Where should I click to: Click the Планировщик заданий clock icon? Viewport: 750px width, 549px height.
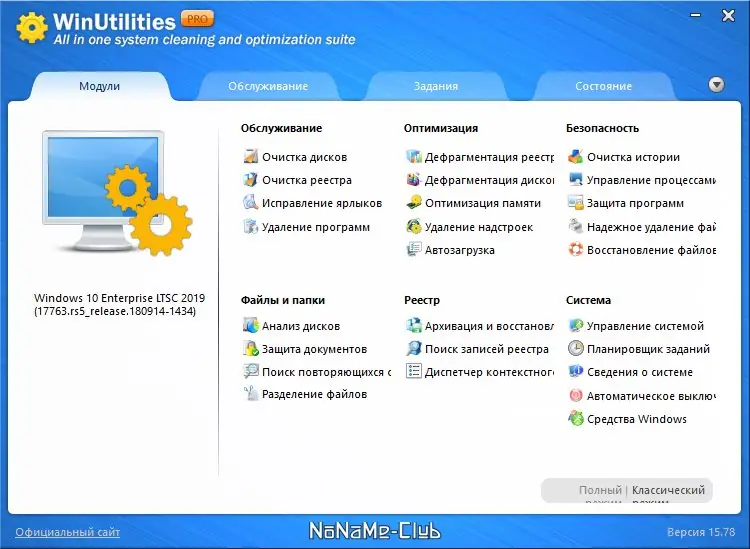[575, 348]
